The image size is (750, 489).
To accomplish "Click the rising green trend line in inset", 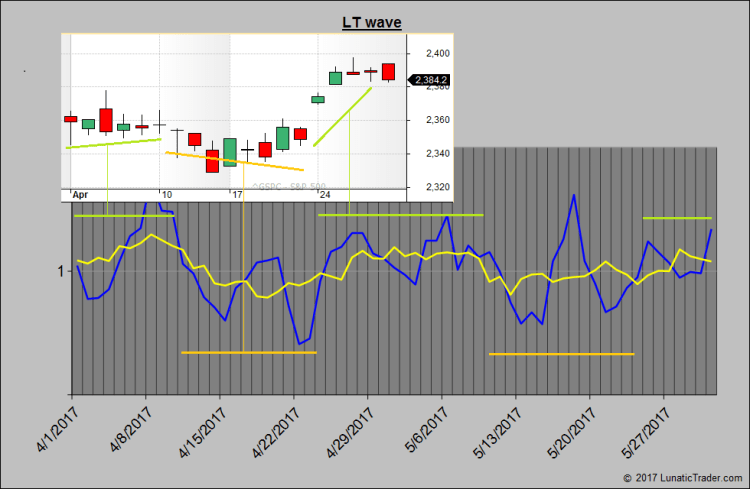I will 343,117.
